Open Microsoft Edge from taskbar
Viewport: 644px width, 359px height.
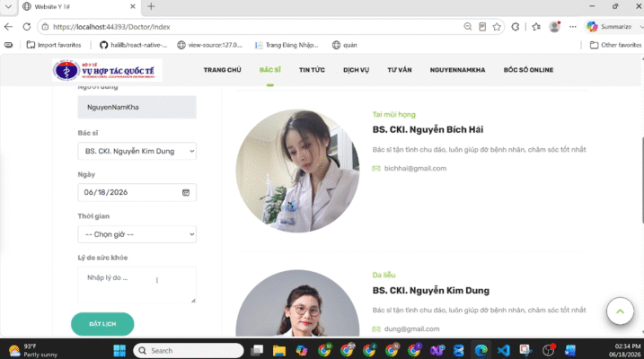[481, 350]
